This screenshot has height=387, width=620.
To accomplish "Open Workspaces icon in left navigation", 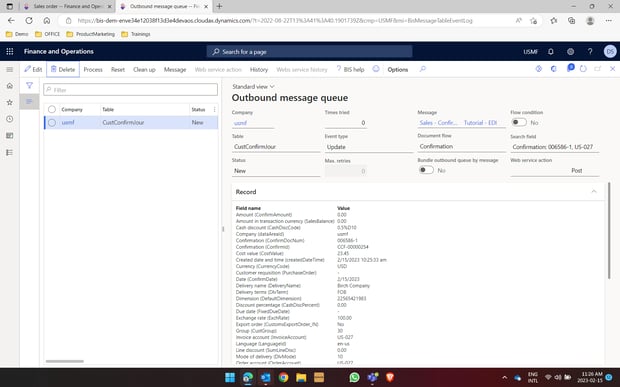I will tap(10, 136).
